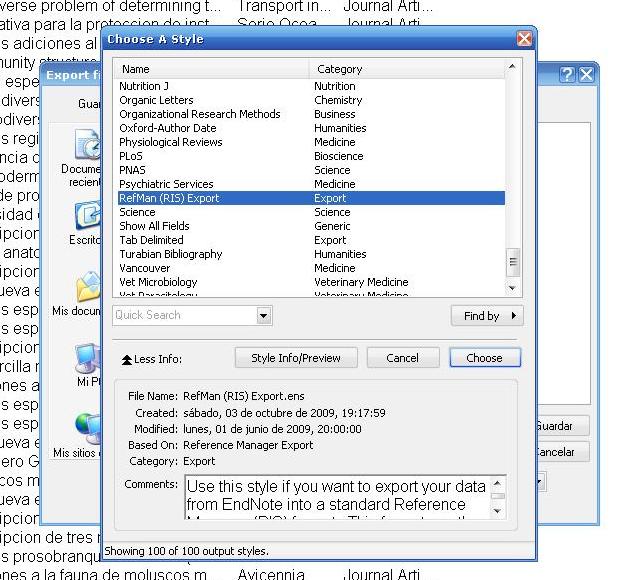This screenshot has height=580, width=618.
Task: Click the Cancel button
Action: click(x=402, y=358)
